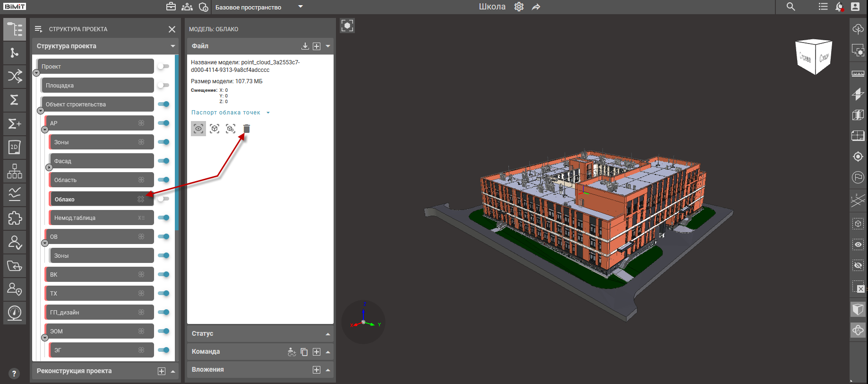Click the sigma summation tool in sidebar

click(x=14, y=100)
